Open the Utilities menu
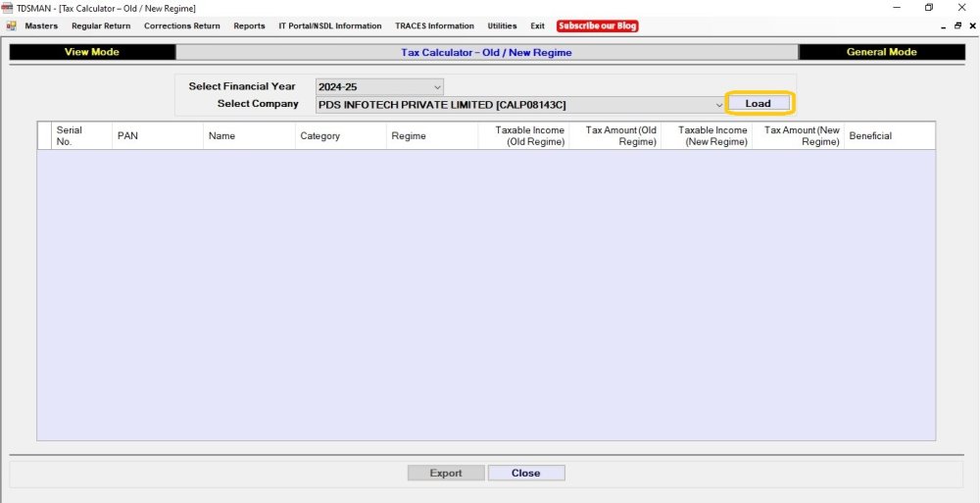Viewport: 980px width, 503px height. coord(502,26)
